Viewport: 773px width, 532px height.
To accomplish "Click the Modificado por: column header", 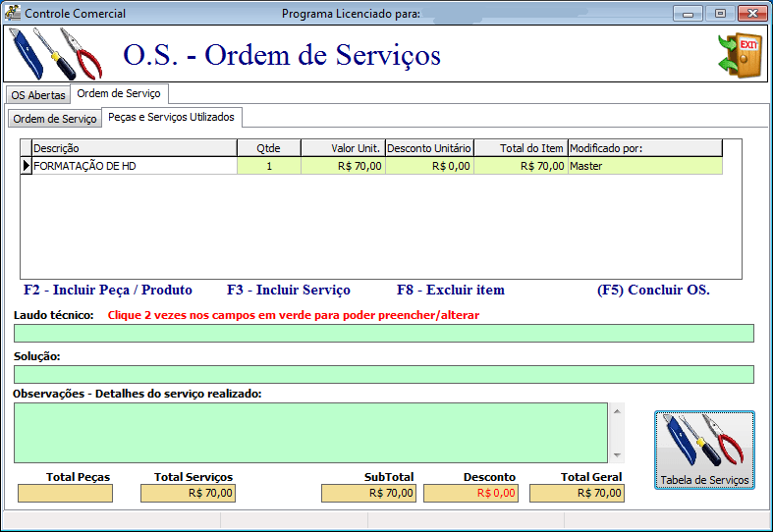I will [x=645, y=148].
